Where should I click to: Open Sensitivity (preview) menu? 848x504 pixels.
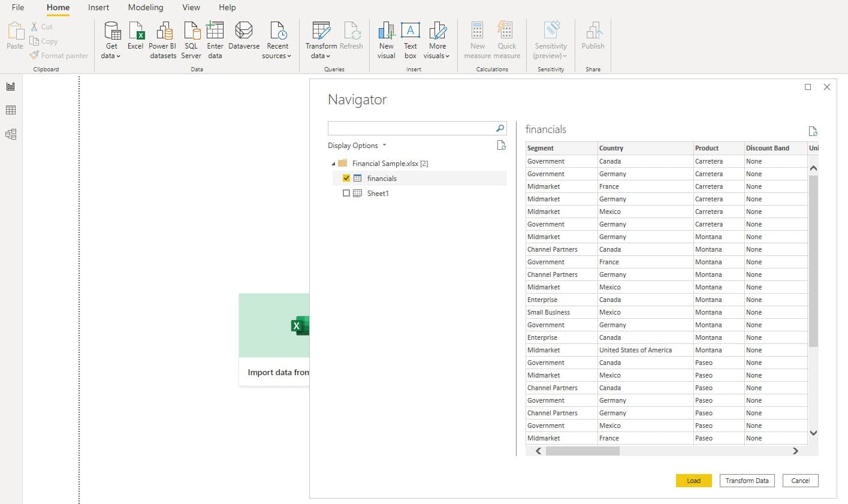click(x=551, y=40)
